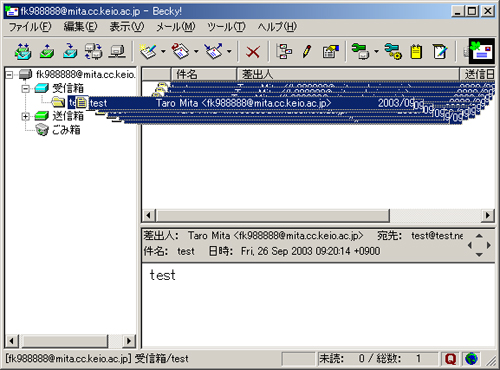
Task: Toggle the online/offline computer icon
Action: [117, 51]
